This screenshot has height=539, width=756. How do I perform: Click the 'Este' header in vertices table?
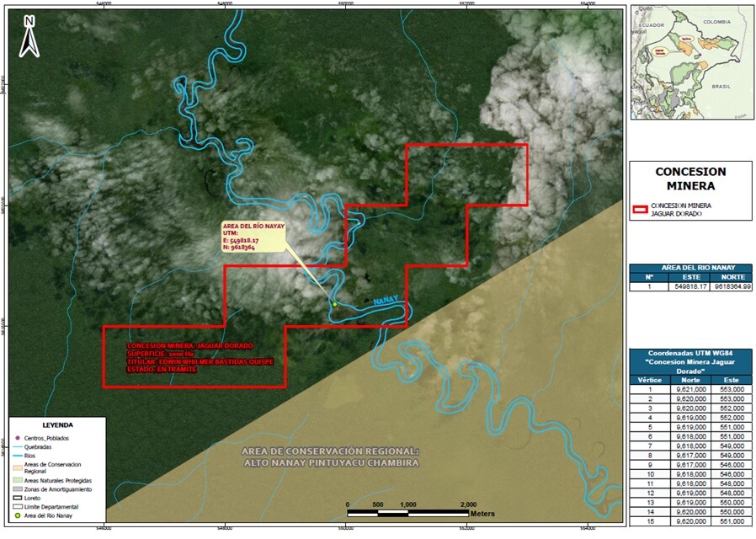pyautogui.click(x=732, y=380)
